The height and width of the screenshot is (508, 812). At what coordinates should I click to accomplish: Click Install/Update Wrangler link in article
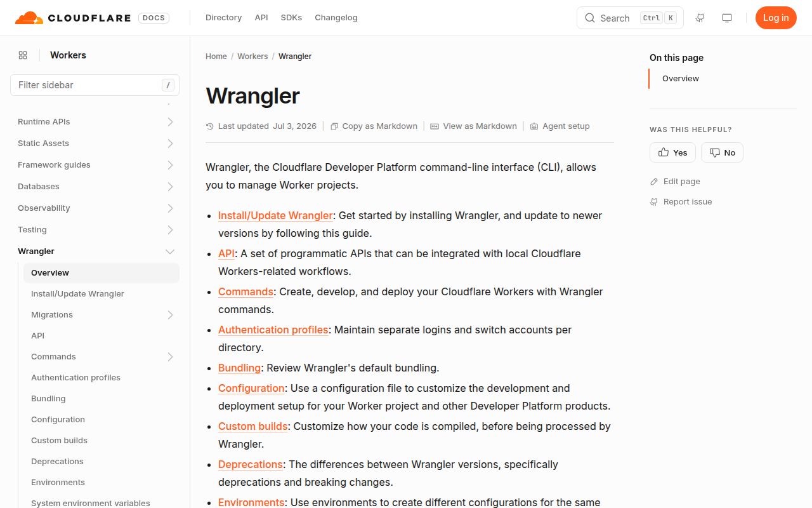(x=275, y=216)
